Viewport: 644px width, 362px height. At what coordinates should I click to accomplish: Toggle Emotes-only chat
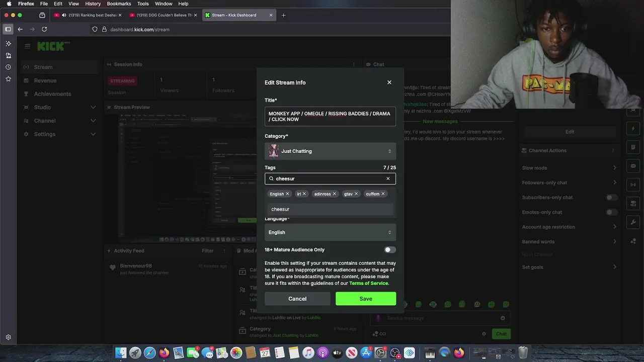[611, 212]
